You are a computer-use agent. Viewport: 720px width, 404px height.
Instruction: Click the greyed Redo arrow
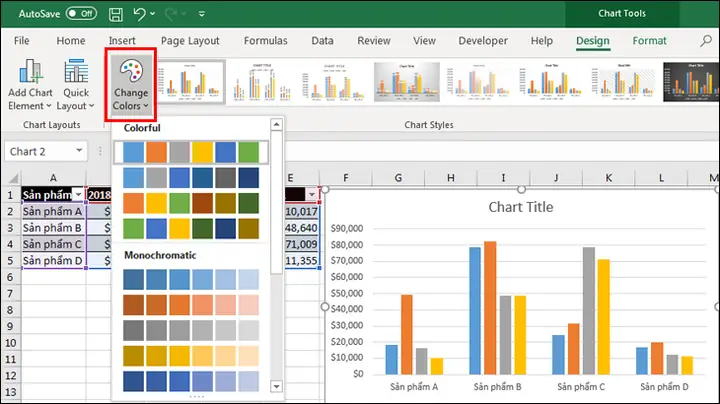click(x=171, y=14)
